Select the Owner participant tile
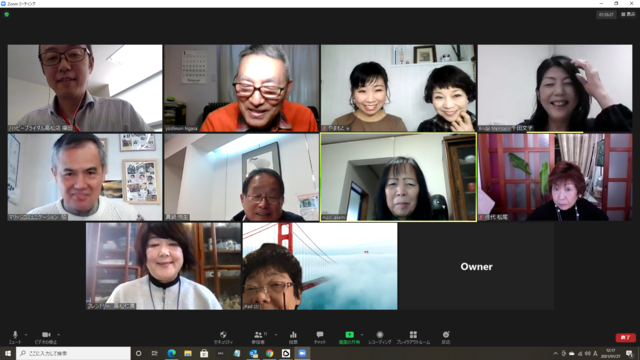 476,266
